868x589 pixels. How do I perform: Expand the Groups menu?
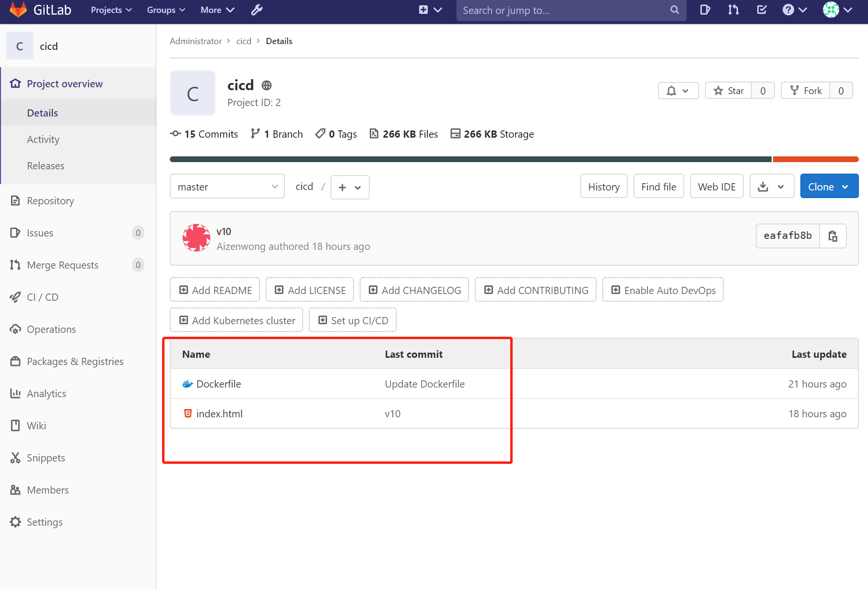(166, 10)
